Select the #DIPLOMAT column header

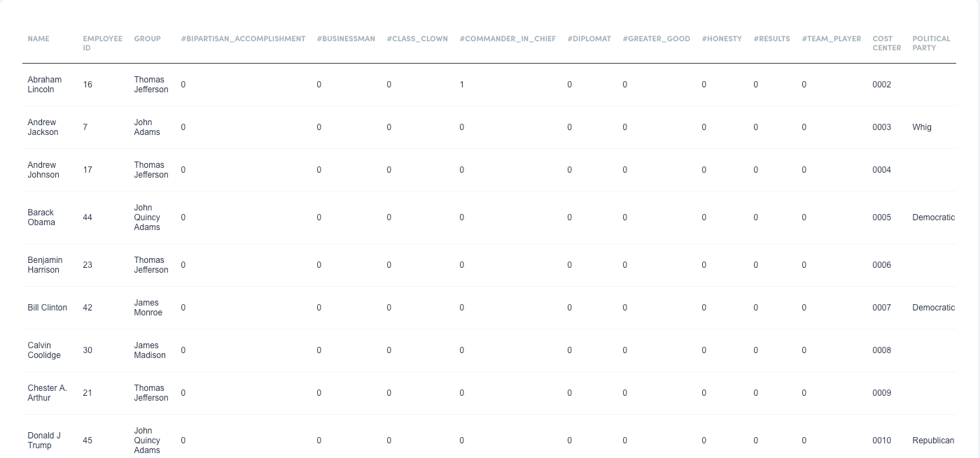click(589, 39)
